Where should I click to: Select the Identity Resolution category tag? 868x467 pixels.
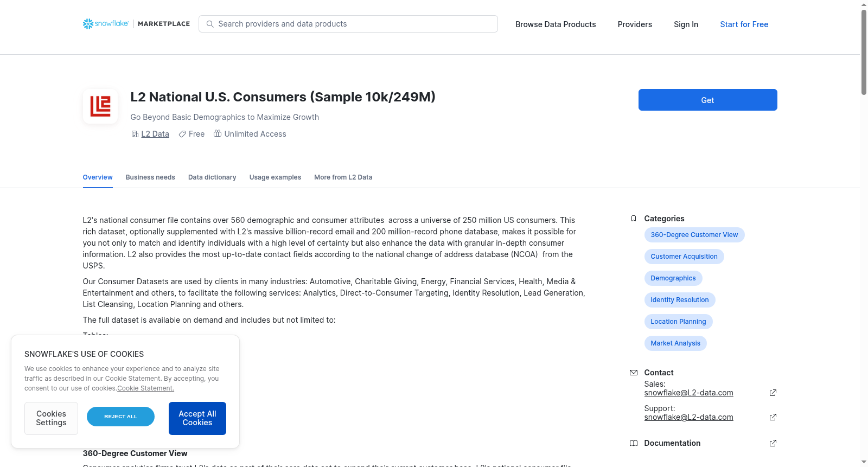[x=680, y=300]
